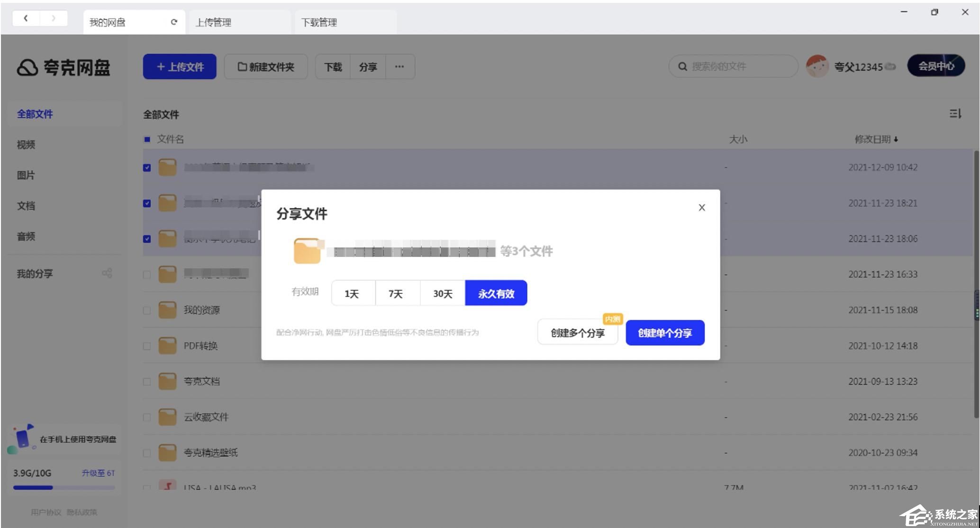The image size is (980, 528).
Task: Select 7天 validity period
Action: (x=397, y=293)
